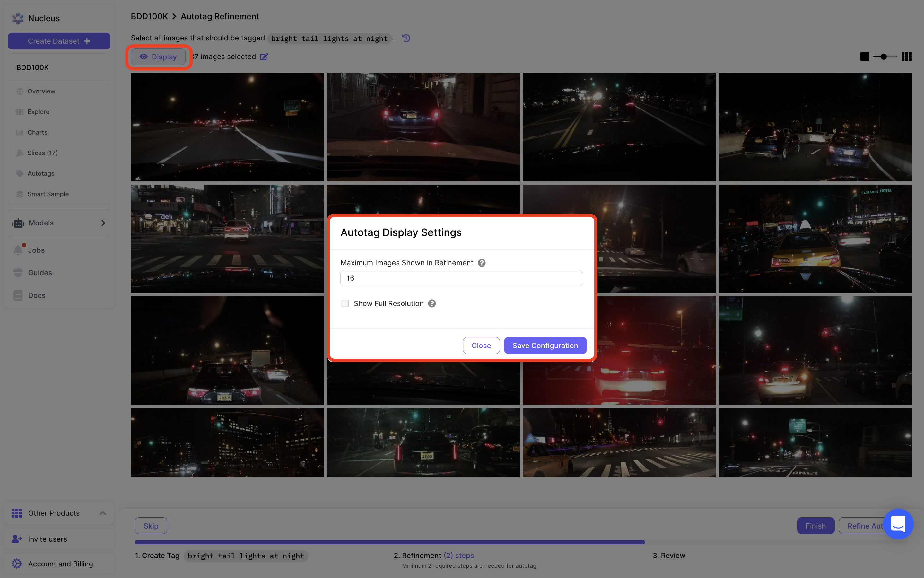Click the thumbnail size slider handle
The image size is (924, 578).
click(x=884, y=57)
